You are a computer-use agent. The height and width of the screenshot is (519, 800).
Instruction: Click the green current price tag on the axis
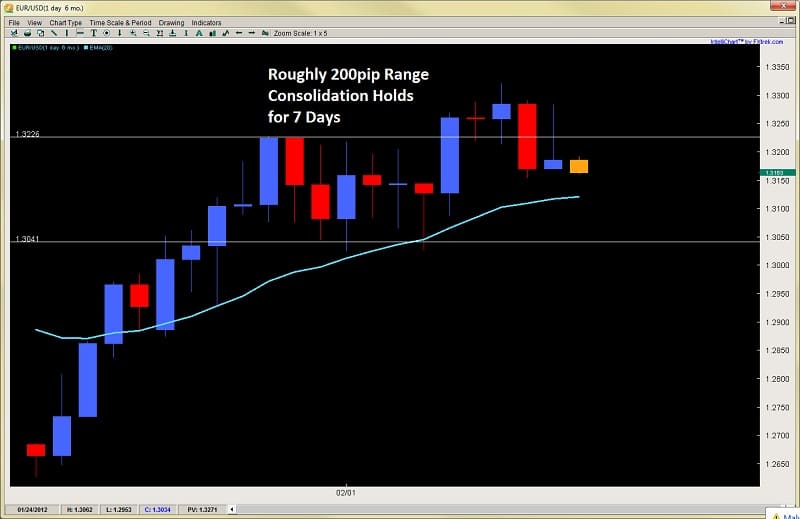point(777,173)
